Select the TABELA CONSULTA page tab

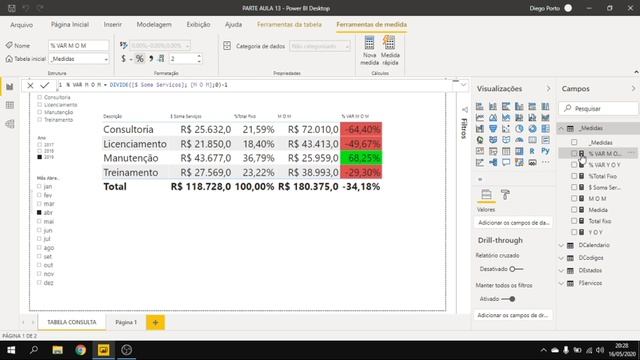coord(72,322)
